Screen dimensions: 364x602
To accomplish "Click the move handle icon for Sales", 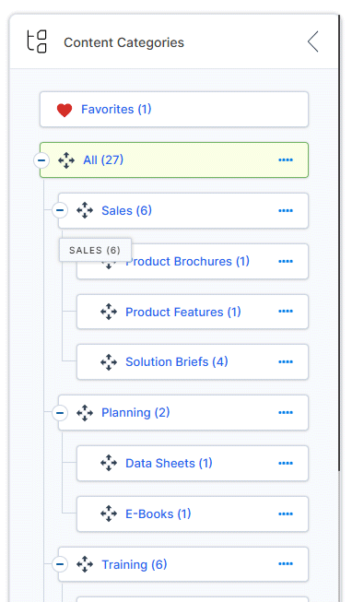I will tap(85, 210).
